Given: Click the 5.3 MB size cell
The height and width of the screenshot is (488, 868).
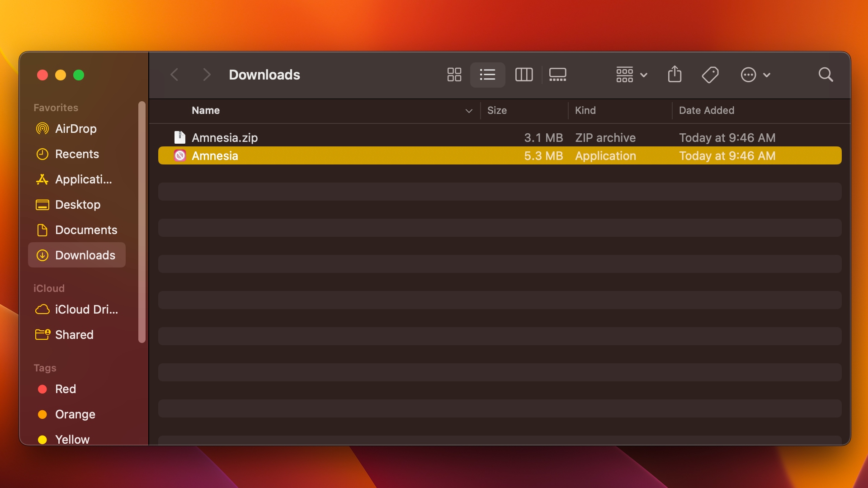Looking at the screenshot, I should [543, 155].
